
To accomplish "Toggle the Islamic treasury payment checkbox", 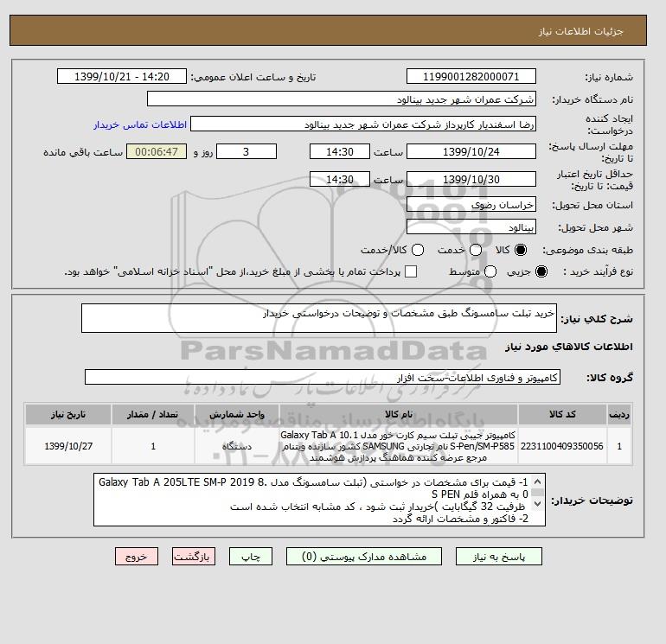I will [411, 271].
